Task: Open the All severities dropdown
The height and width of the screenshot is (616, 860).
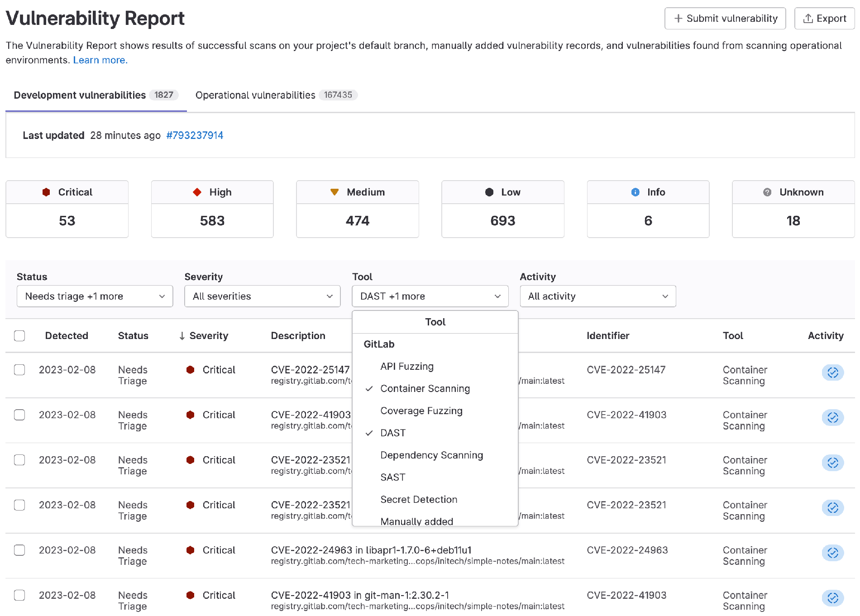Action: tap(262, 296)
